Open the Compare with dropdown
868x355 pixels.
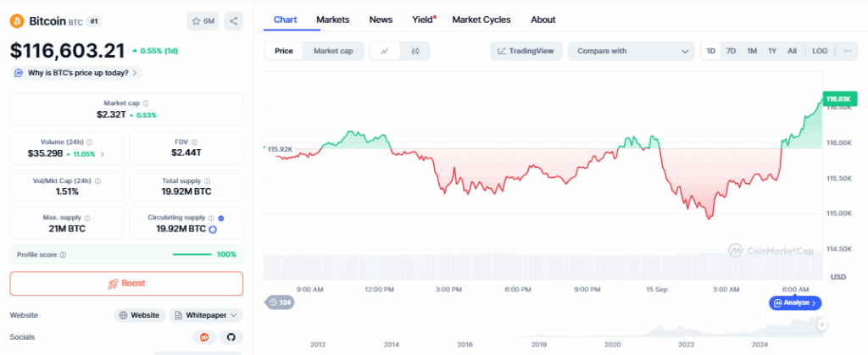631,51
